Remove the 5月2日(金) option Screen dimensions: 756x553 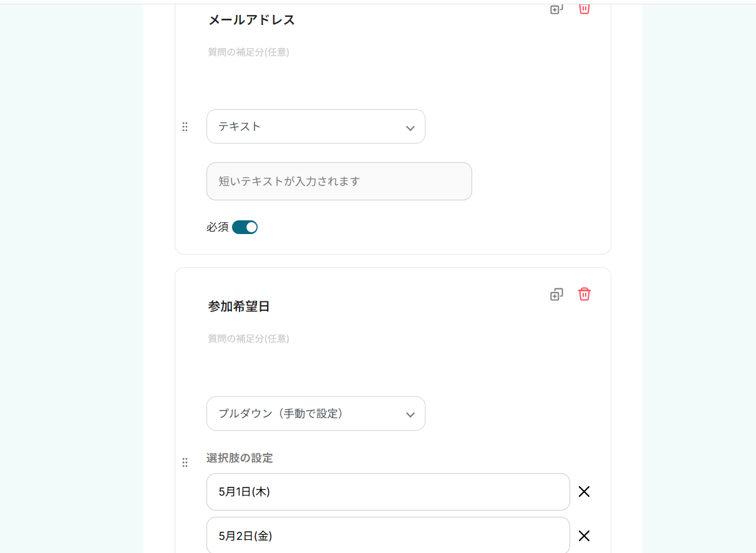click(x=584, y=536)
